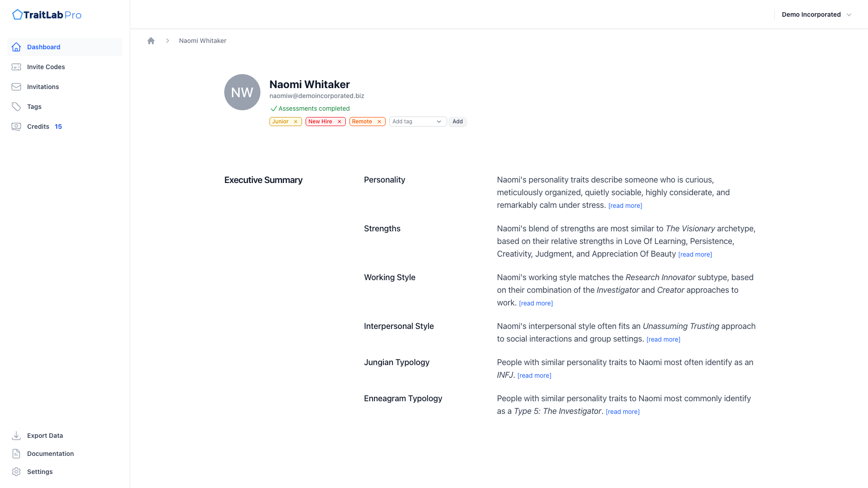View Credits balance page
This screenshot has width=868, height=488.
pos(38,127)
